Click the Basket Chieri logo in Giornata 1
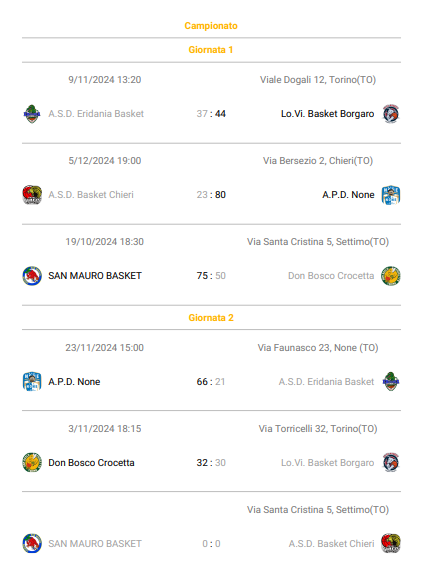The height and width of the screenshot is (570, 428). point(32,195)
